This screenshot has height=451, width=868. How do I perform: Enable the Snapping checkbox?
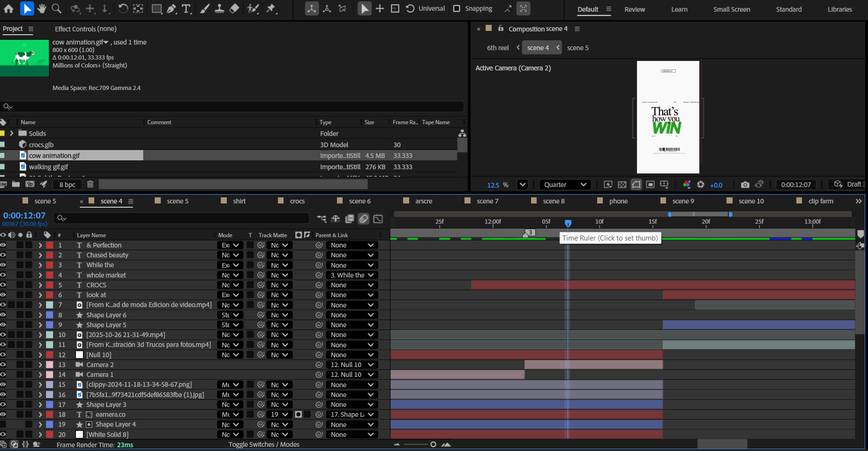(456, 8)
